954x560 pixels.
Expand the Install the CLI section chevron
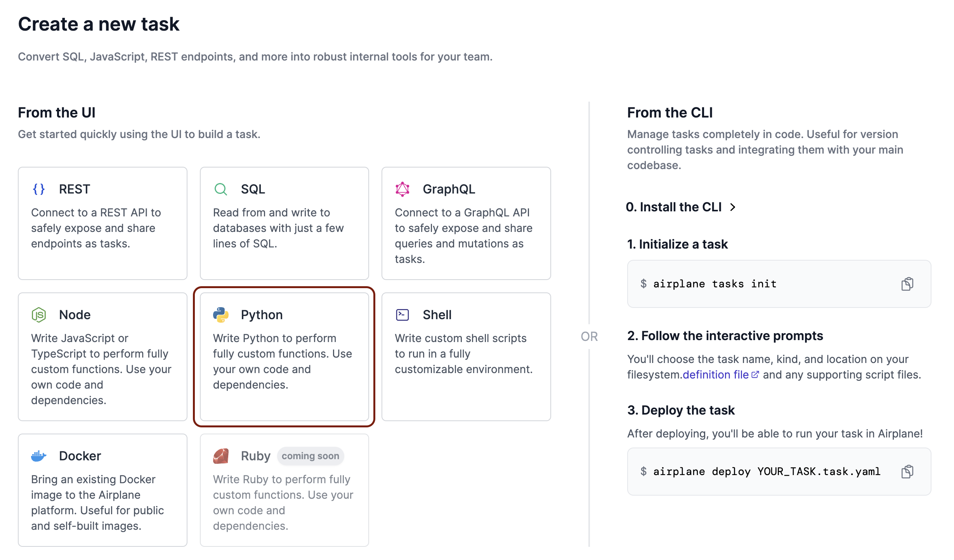pyautogui.click(x=733, y=207)
